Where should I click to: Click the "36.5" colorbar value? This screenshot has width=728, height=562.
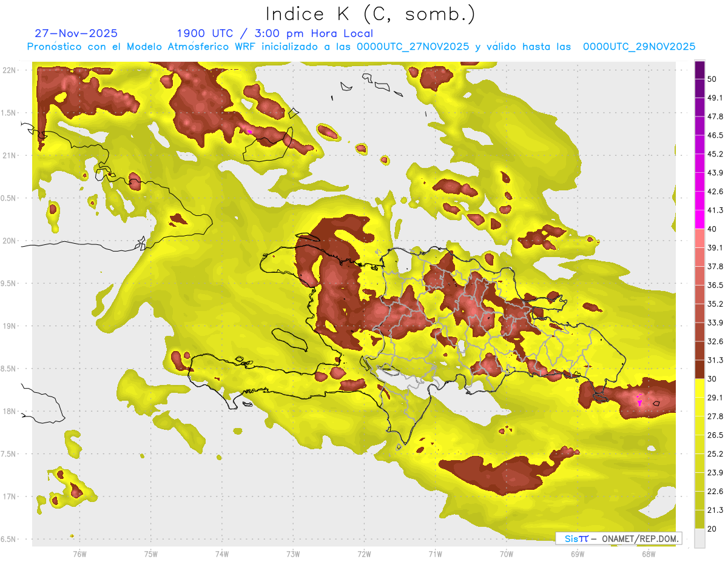(x=715, y=285)
